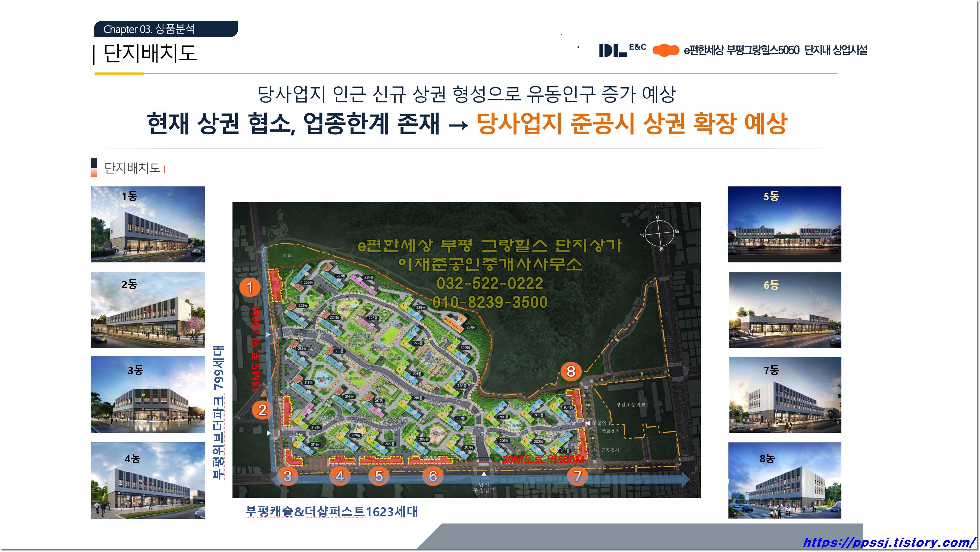The image size is (980, 552).
Task: Click the '226동' building label
Action: pos(308,282)
